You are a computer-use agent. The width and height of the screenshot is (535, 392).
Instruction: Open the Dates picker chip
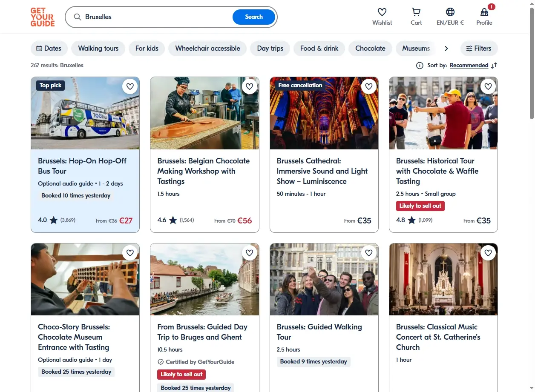(x=49, y=49)
